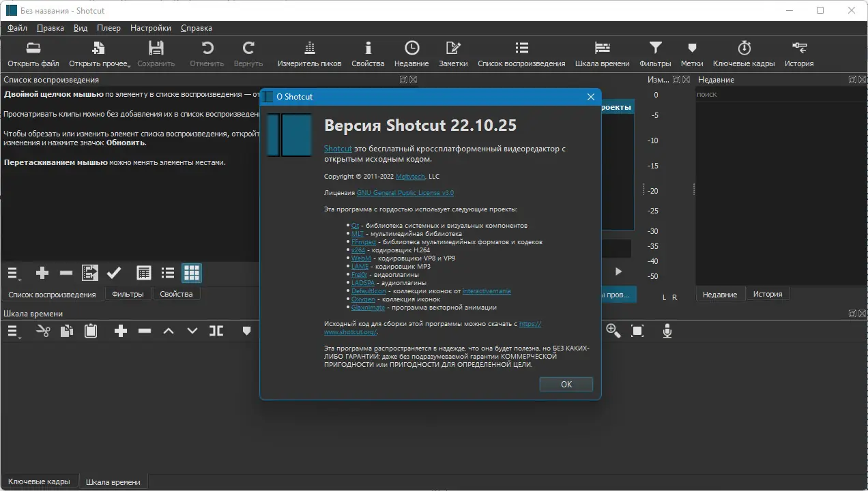Click the Paste clipboard icon in timeline toolbar
Image resolution: width=868 pixels, height=491 pixels.
[x=90, y=331]
